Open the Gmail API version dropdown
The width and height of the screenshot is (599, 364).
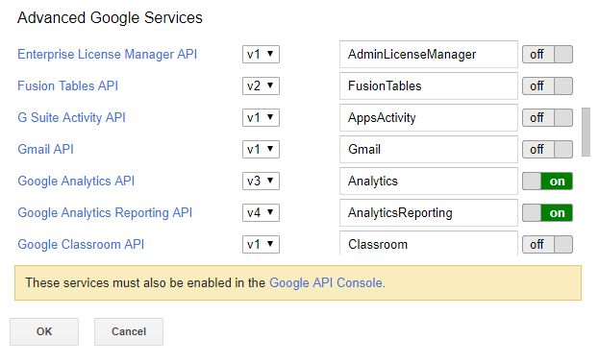pyautogui.click(x=261, y=149)
